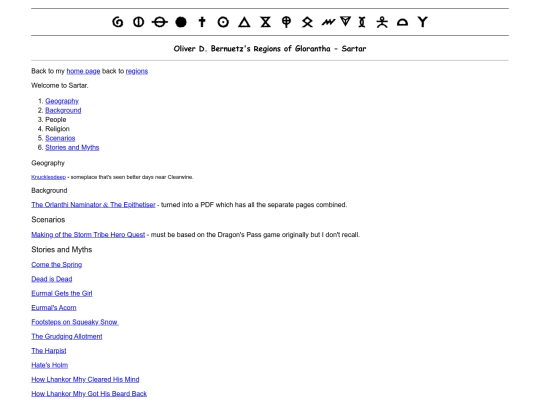This screenshot has height=405, width=540.
Task: Click the spiral rune icon
Action: click(118, 22)
